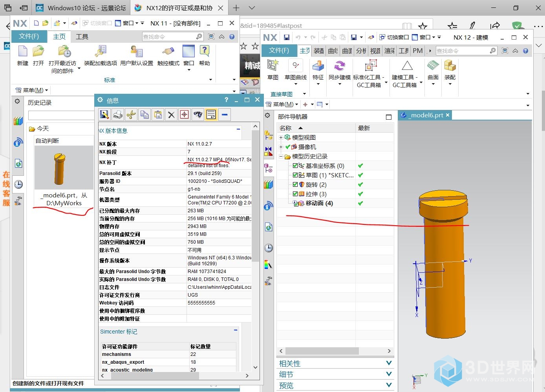The width and height of the screenshot is (545, 392).
Task: Open the 文件(F) menu in NX 11
Action: [x=29, y=36]
